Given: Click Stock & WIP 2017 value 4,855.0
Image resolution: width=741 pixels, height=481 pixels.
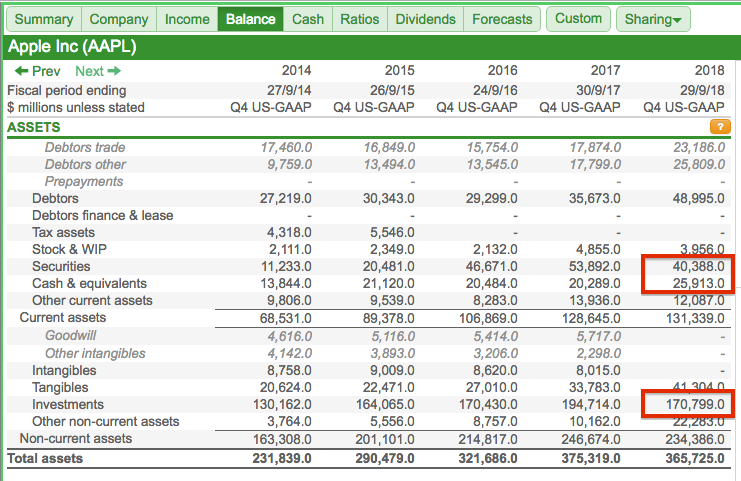Looking at the screenshot, I should tap(598, 249).
